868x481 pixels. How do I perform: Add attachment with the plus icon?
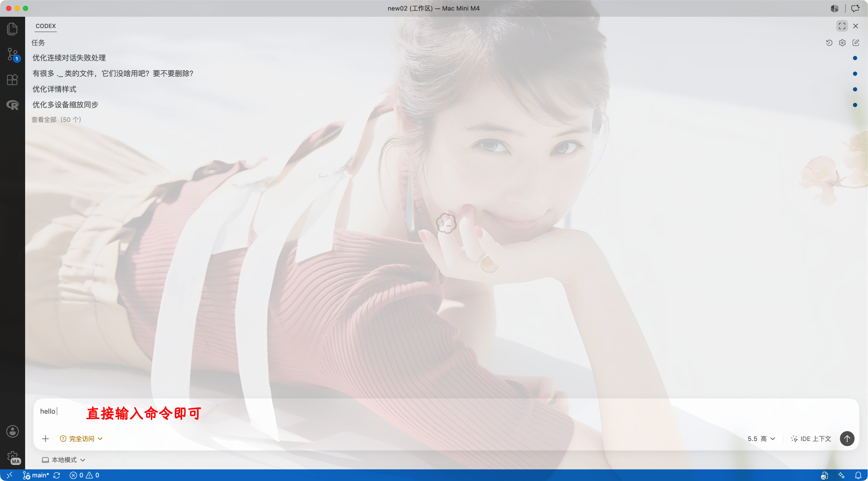pos(46,439)
